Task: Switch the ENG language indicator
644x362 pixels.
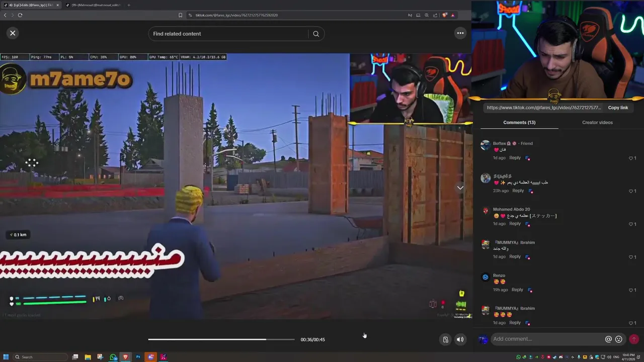Action: [616, 357]
